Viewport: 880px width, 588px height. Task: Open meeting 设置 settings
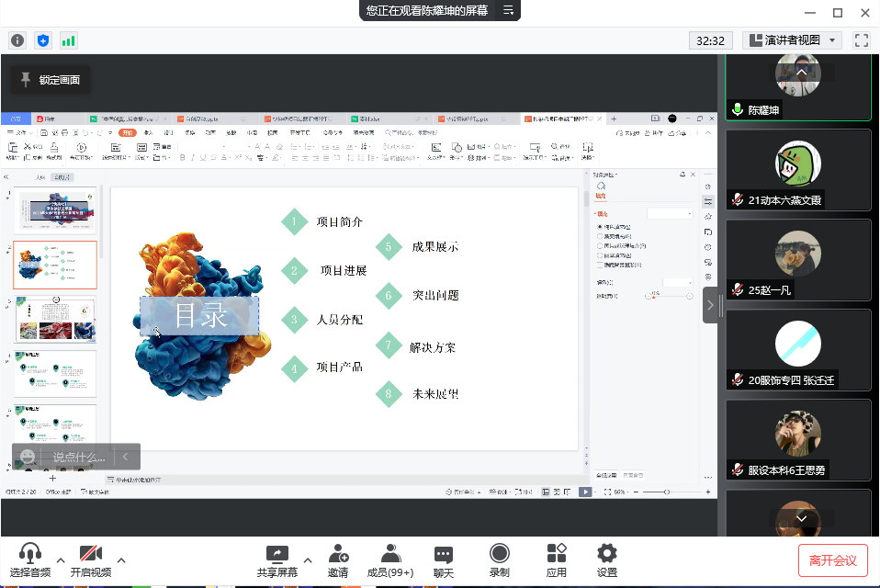(606, 560)
